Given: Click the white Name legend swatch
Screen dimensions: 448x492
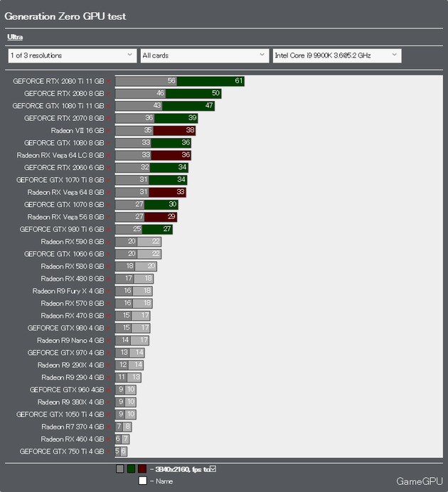Looking at the screenshot, I should (142, 481).
